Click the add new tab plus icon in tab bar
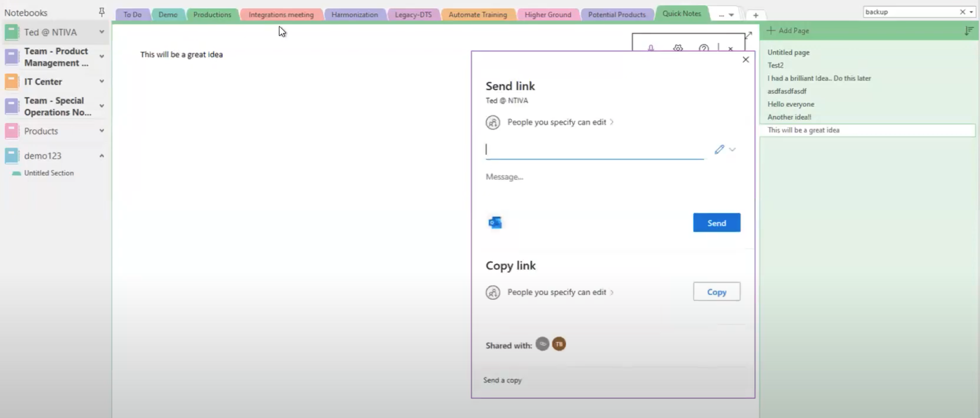Viewport: 980px width, 418px height. 756,14
